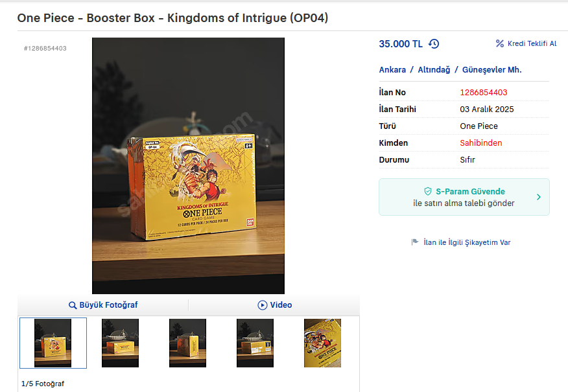This screenshot has width=568, height=392.
Task: Click the video play circle icon
Action: coord(262,305)
